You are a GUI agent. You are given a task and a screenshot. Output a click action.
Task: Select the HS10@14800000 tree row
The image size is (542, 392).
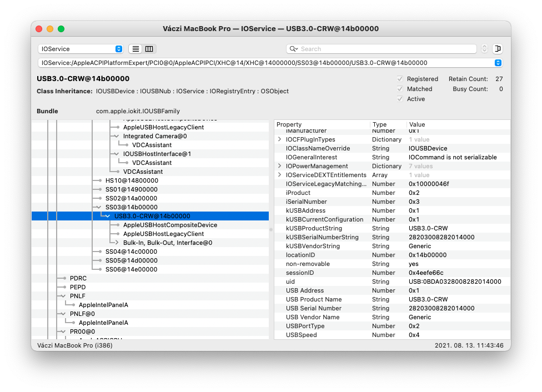click(x=150, y=180)
